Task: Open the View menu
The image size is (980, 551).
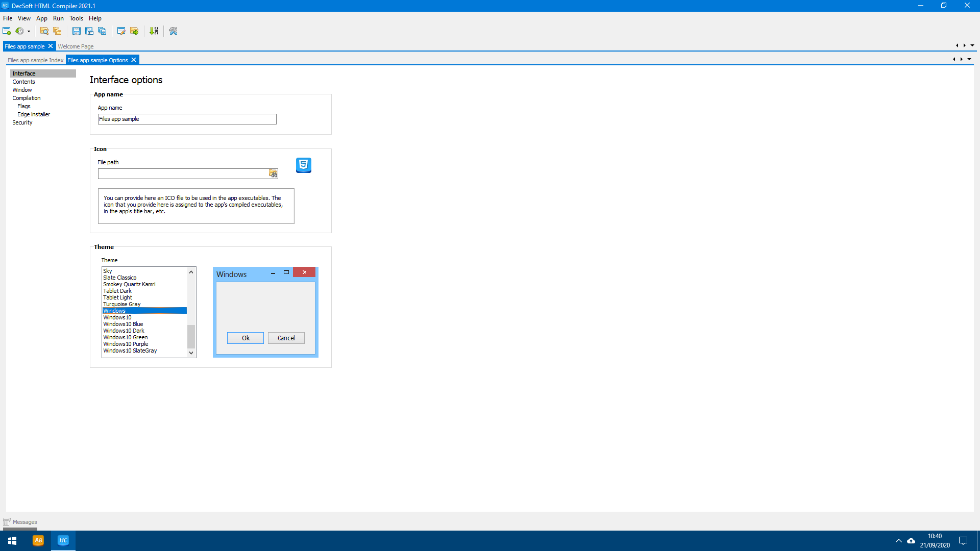Action: [x=24, y=18]
